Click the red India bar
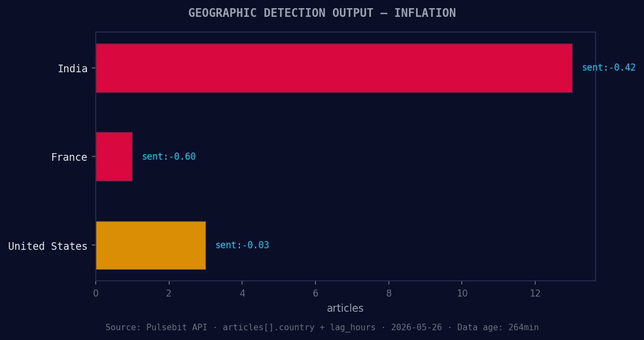Image resolution: width=644 pixels, height=340 pixels. [334, 68]
